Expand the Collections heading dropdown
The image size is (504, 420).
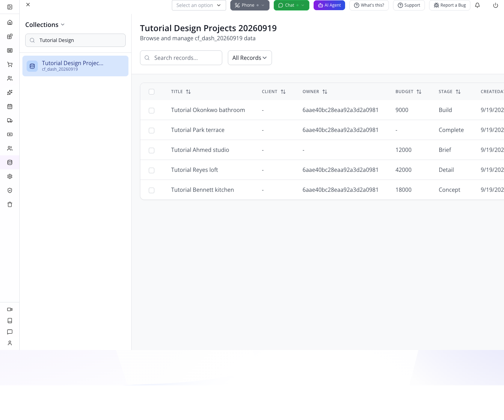pyautogui.click(x=45, y=24)
